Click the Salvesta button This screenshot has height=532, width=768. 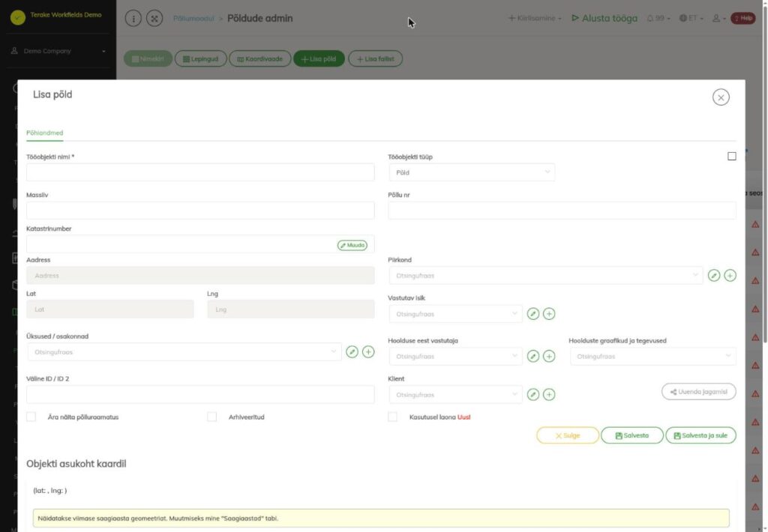631,435
